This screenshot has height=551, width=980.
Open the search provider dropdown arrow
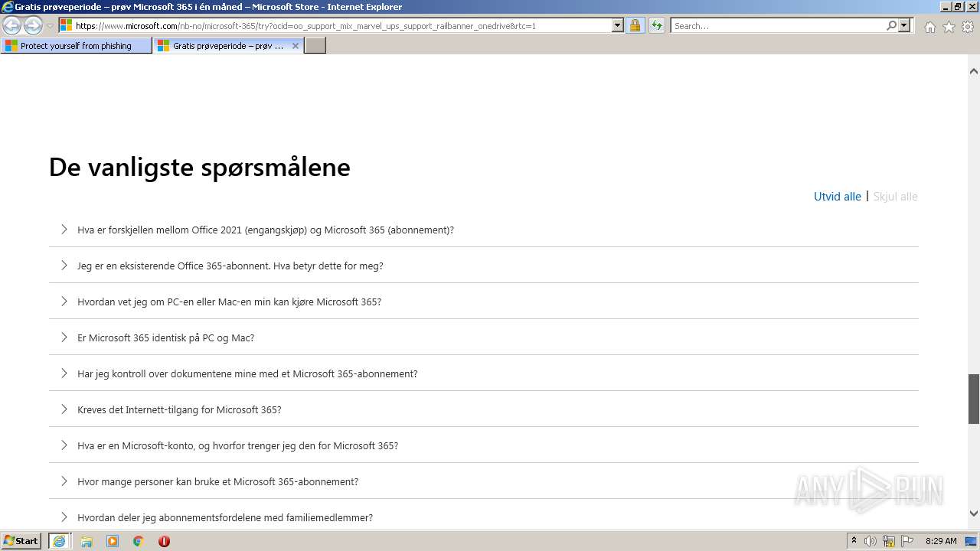tap(904, 26)
